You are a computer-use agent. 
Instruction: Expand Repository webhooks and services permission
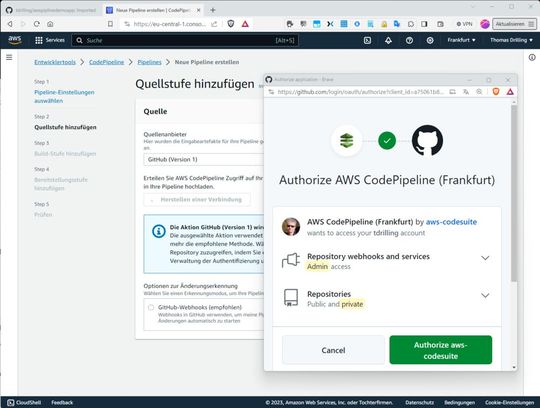(x=485, y=258)
